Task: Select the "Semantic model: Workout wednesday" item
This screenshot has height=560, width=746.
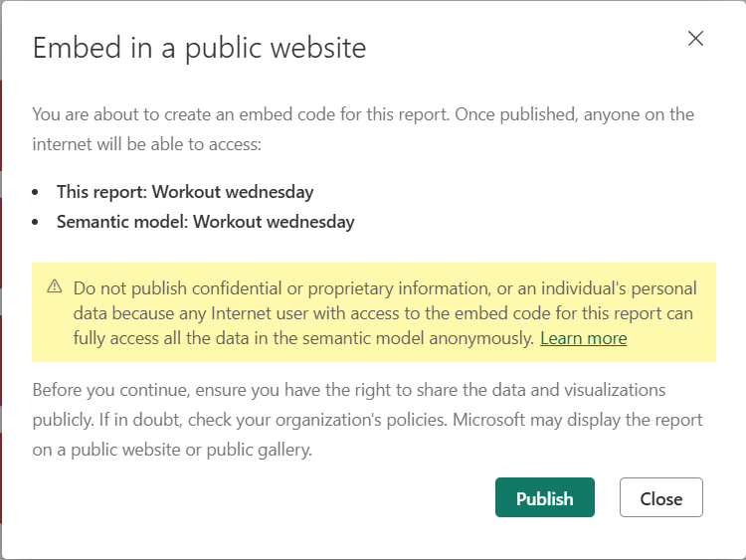Action: (x=205, y=222)
